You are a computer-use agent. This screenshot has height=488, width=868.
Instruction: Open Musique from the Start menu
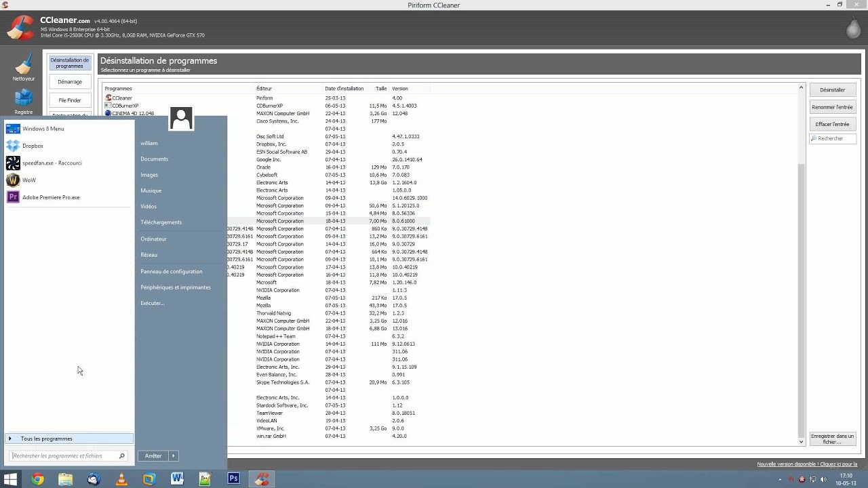pyautogui.click(x=151, y=190)
